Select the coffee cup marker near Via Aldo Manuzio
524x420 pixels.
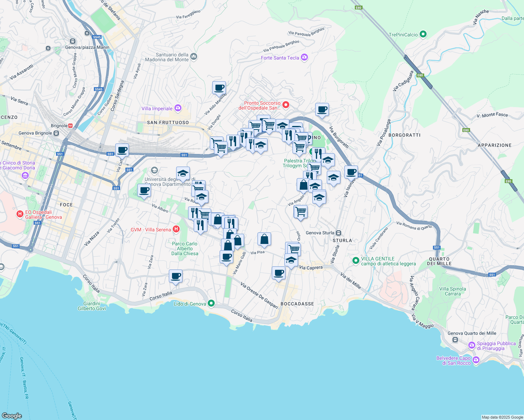(219, 88)
